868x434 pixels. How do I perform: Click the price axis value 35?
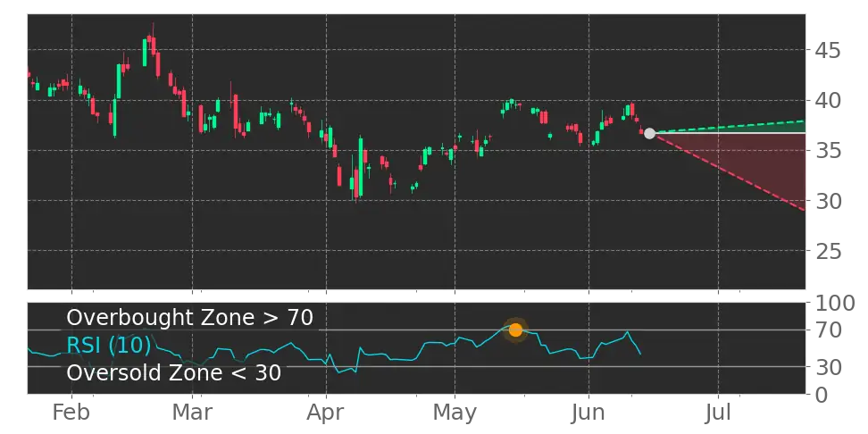828,151
